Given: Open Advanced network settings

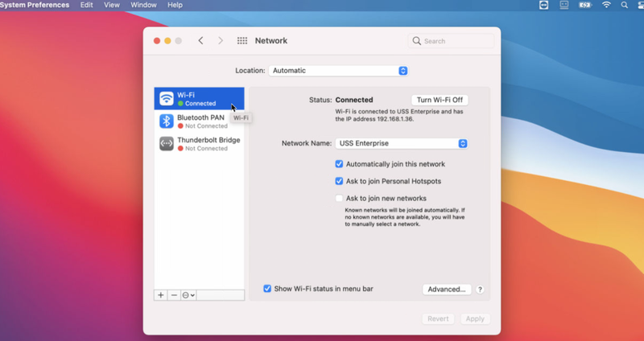Looking at the screenshot, I should 447,290.
